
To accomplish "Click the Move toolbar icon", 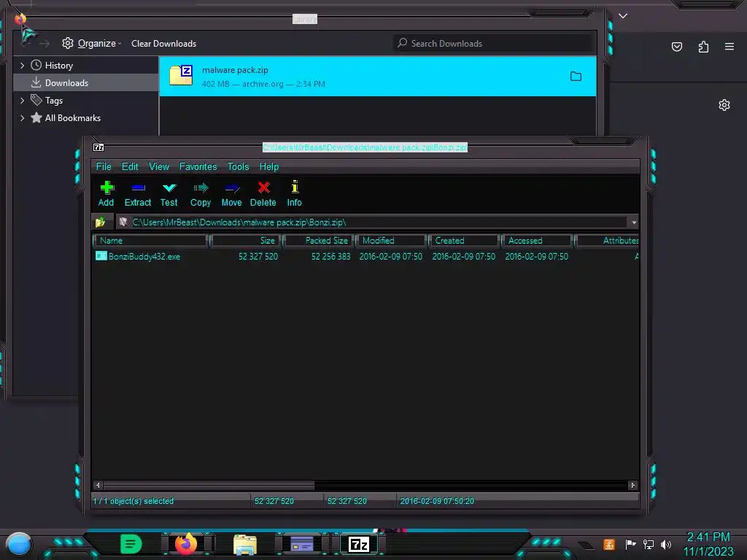I will [231, 193].
